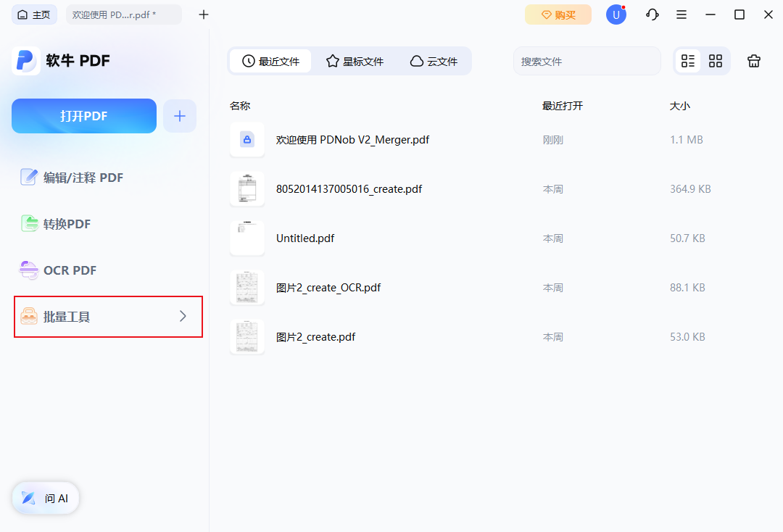Sort by the 大小 column header
This screenshot has height=532, width=783.
[680, 106]
